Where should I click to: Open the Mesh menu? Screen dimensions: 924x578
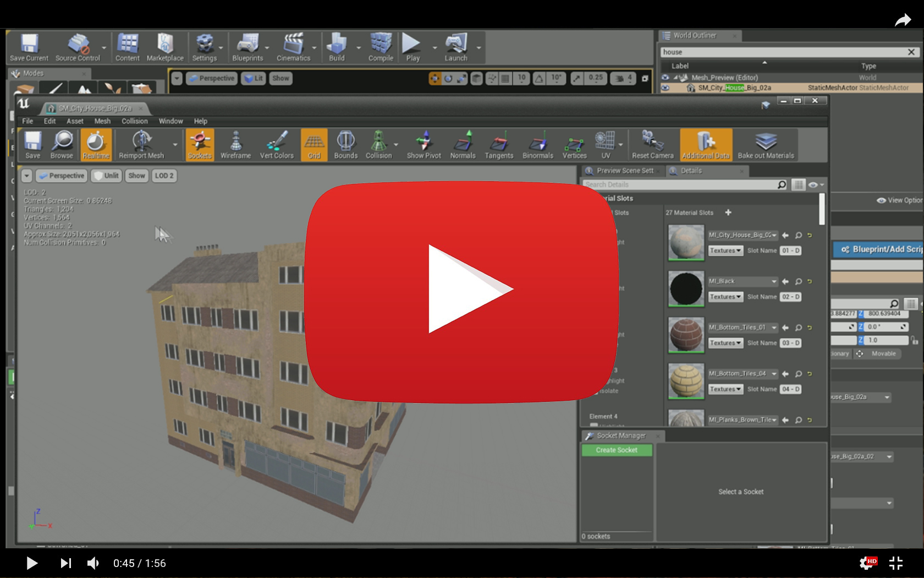[x=102, y=121]
